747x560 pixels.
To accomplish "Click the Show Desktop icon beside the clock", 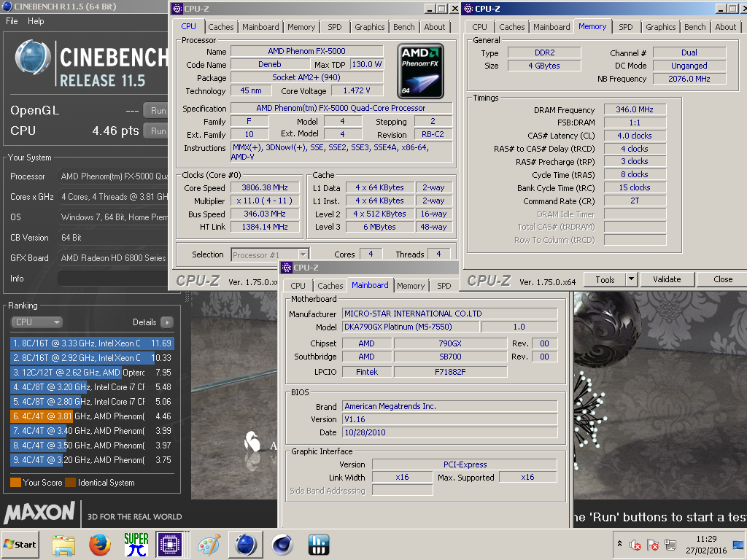I will [x=739, y=545].
